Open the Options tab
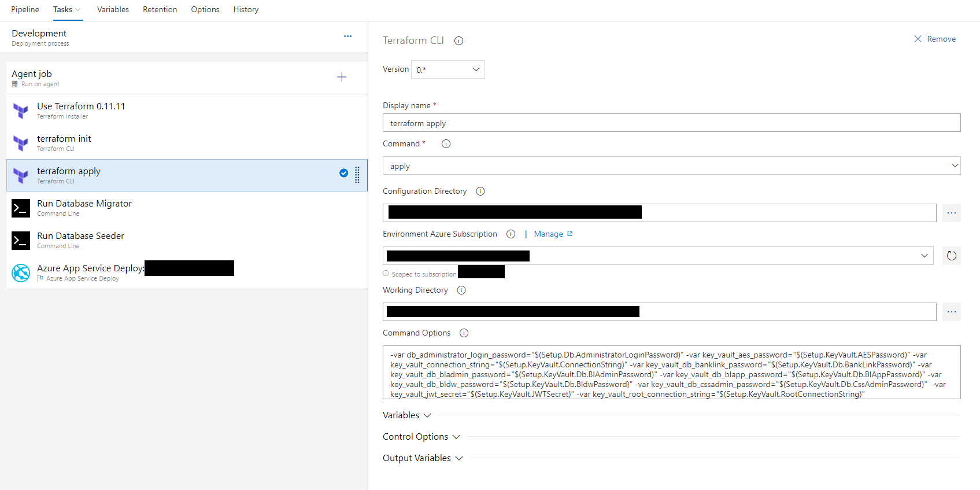Viewport: 980px width, 490px height. pos(205,9)
